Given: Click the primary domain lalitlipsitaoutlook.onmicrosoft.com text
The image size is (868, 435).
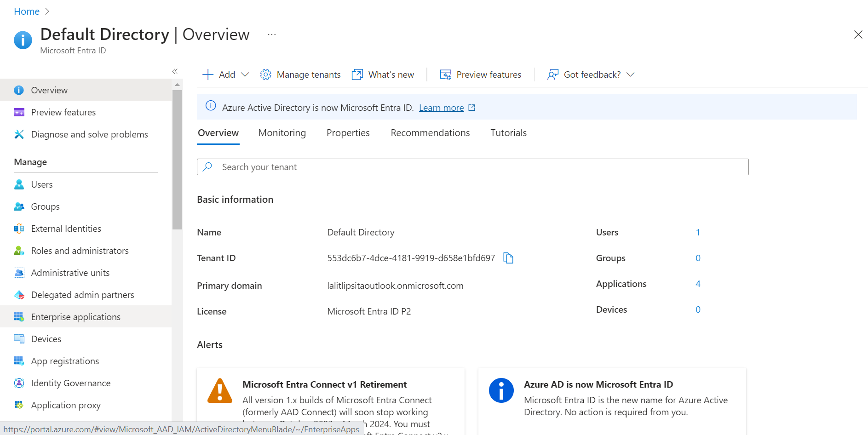Looking at the screenshot, I should point(395,286).
